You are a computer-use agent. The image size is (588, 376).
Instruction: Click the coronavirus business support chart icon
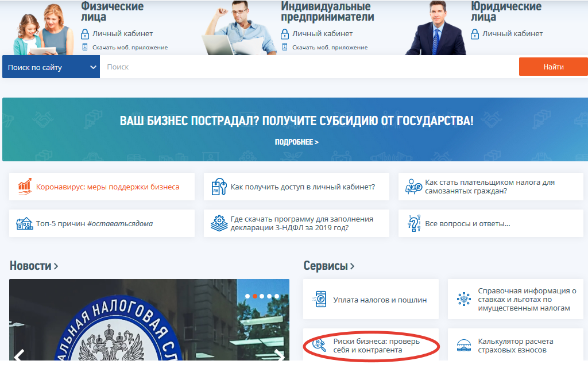25,187
